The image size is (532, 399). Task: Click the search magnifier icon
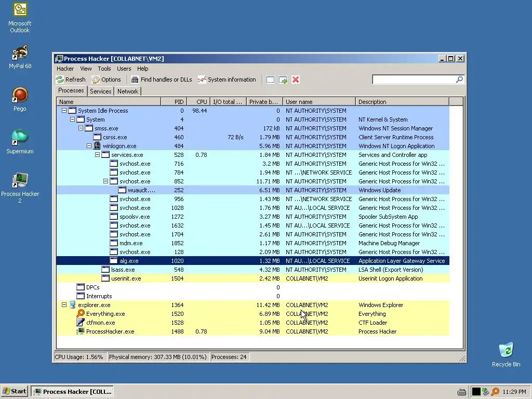(459, 79)
